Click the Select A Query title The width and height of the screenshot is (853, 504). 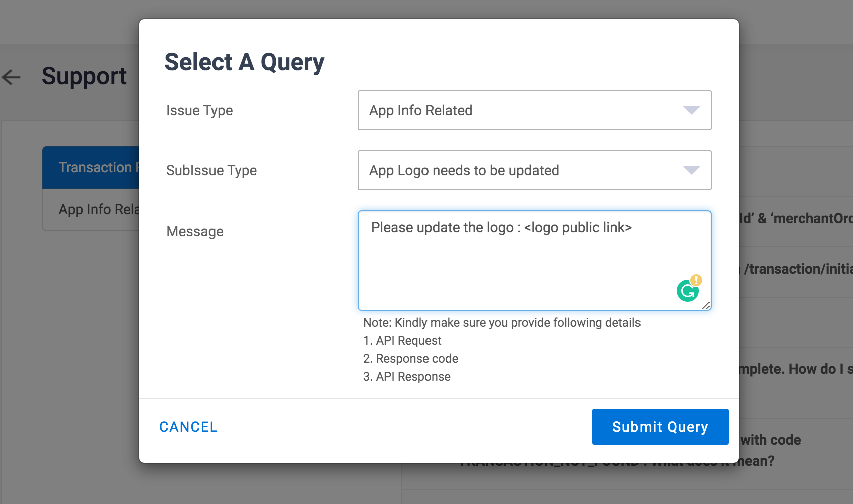(x=245, y=62)
